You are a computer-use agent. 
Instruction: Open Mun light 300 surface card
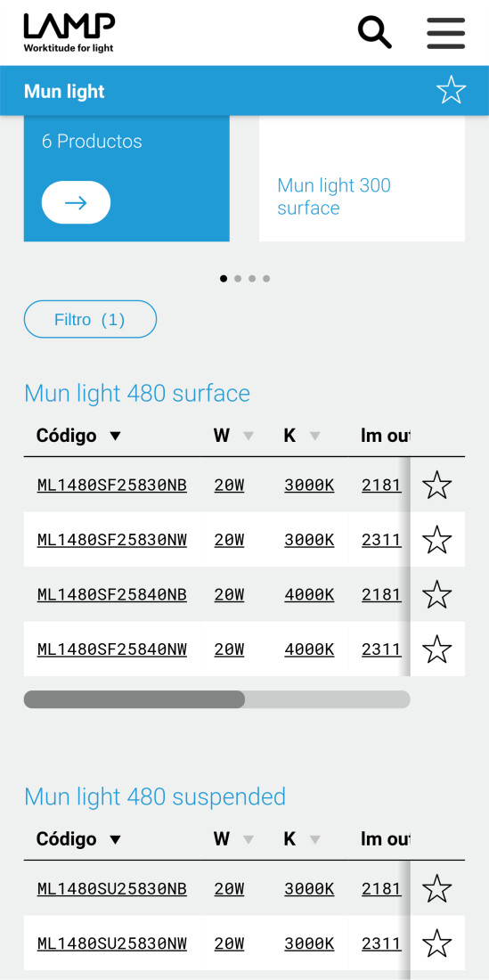(x=362, y=179)
